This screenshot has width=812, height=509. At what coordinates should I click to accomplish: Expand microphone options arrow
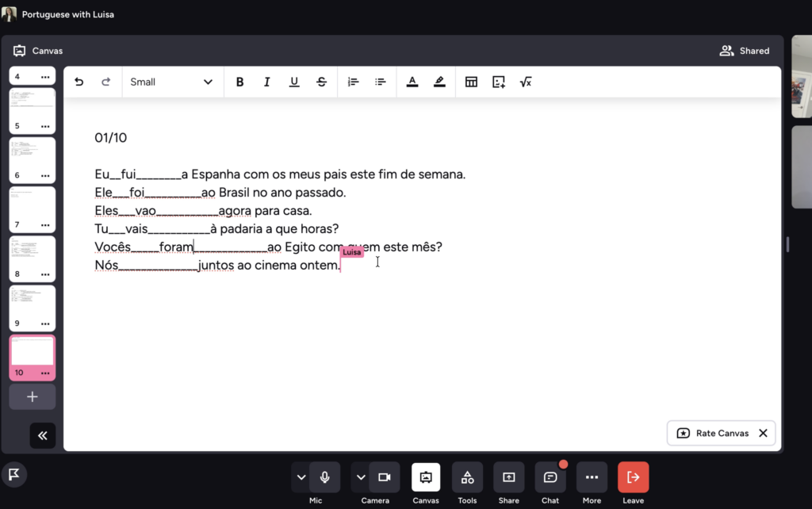[301, 477]
